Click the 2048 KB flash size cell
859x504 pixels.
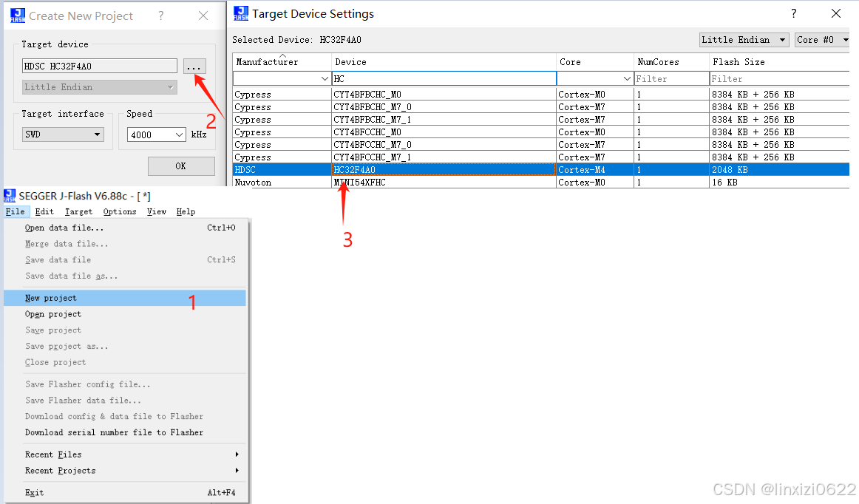pos(780,170)
